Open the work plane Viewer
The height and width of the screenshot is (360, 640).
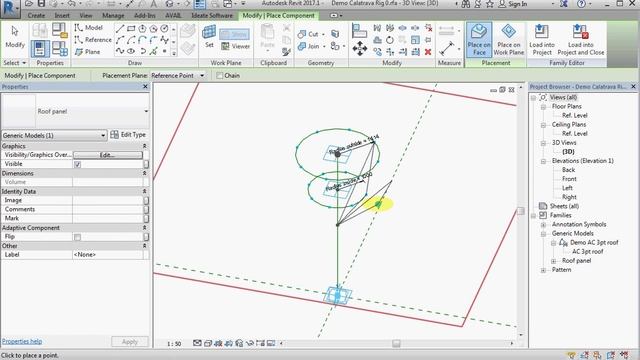pos(236,46)
